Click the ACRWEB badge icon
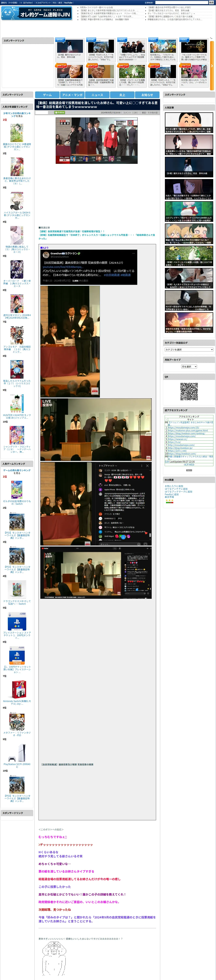216x980 pixels. coord(189,470)
